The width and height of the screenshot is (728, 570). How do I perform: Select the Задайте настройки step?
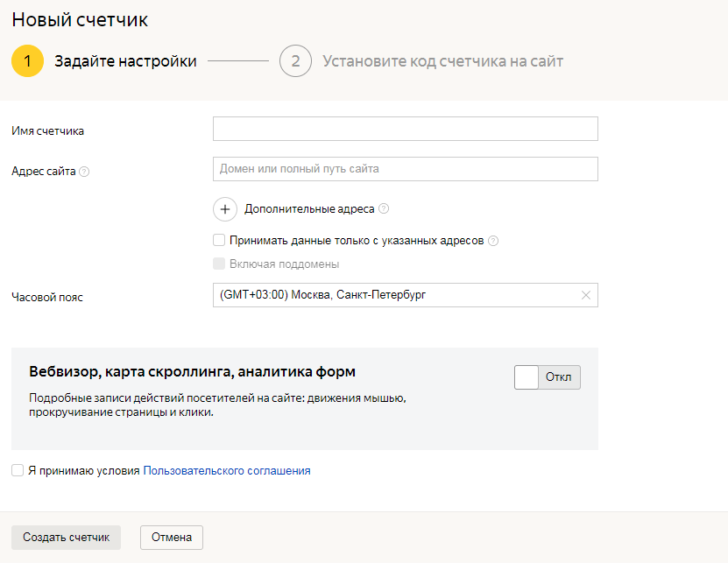pyautogui.click(x=125, y=61)
